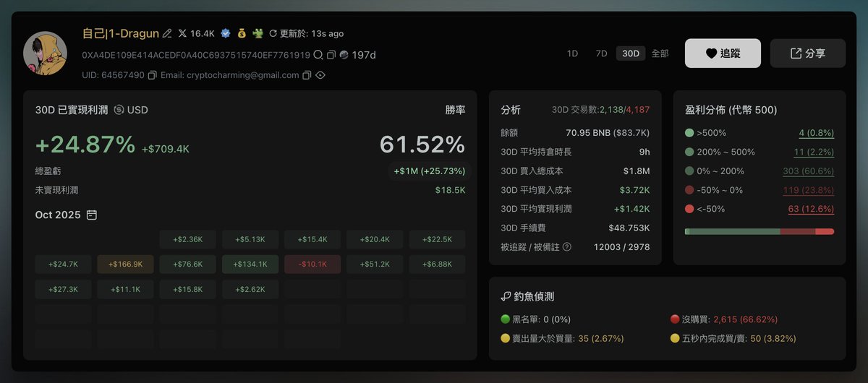Open the calendar icon next to Oct 2025

92,215
